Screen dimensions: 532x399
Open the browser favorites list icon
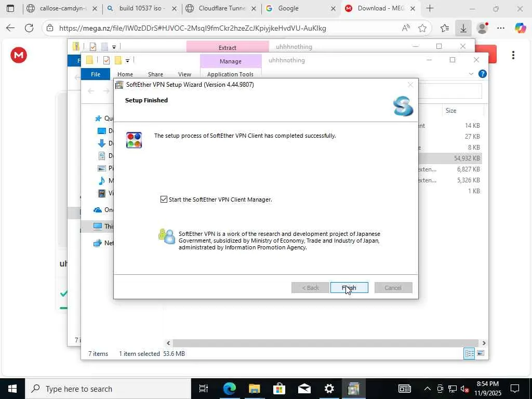[445, 28]
